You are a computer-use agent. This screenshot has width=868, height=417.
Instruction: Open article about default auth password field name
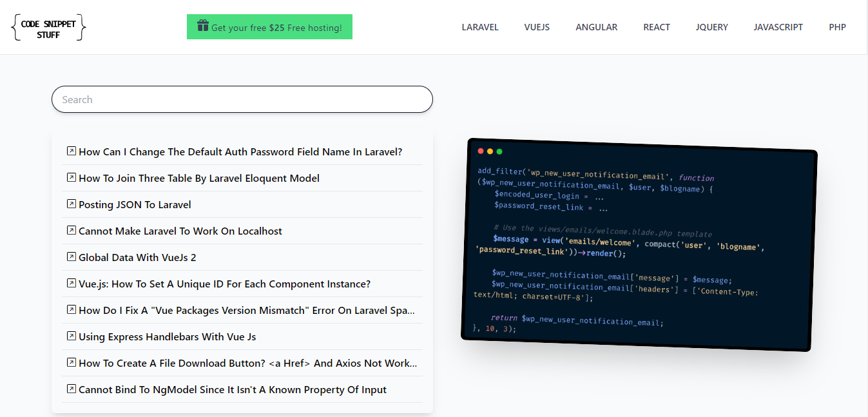[240, 152]
